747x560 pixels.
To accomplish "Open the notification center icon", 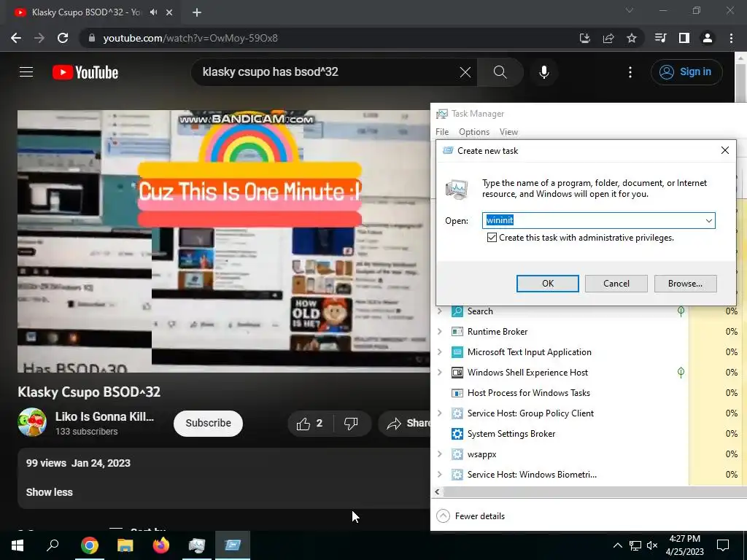I will tap(723, 545).
